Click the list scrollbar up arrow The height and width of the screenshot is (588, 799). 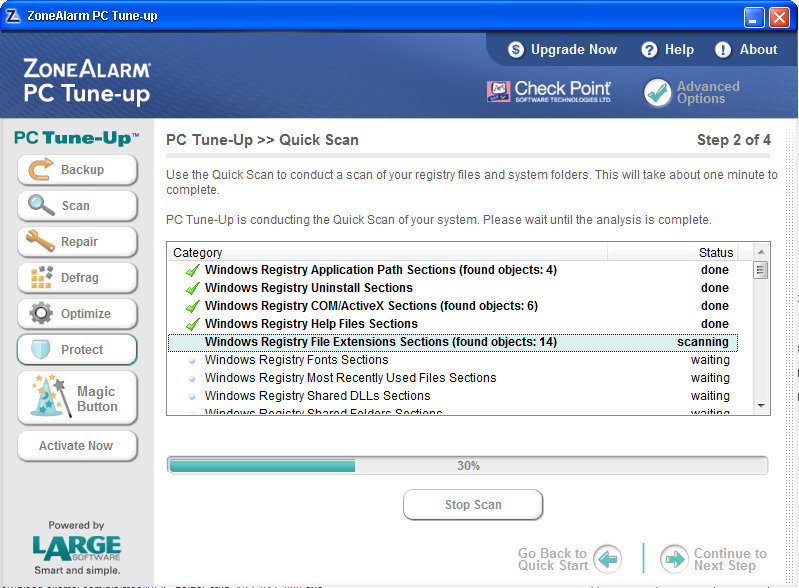pos(761,252)
